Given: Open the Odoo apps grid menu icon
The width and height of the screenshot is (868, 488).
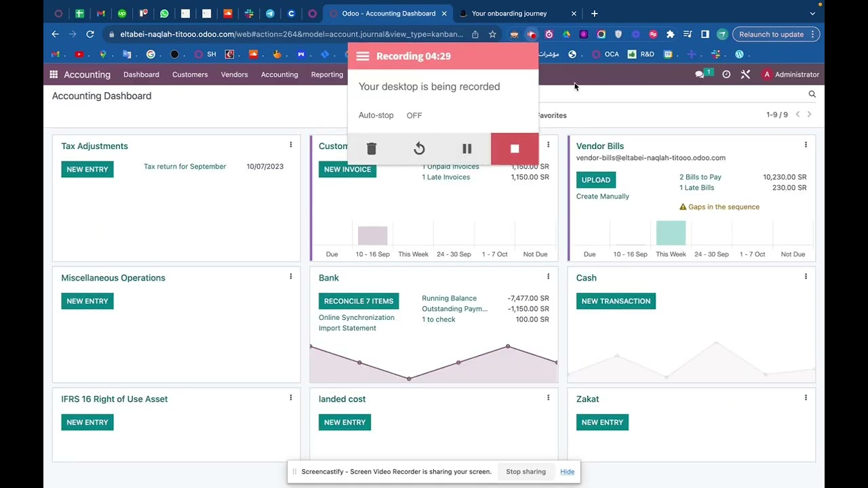Looking at the screenshot, I should [x=54, y=75].
